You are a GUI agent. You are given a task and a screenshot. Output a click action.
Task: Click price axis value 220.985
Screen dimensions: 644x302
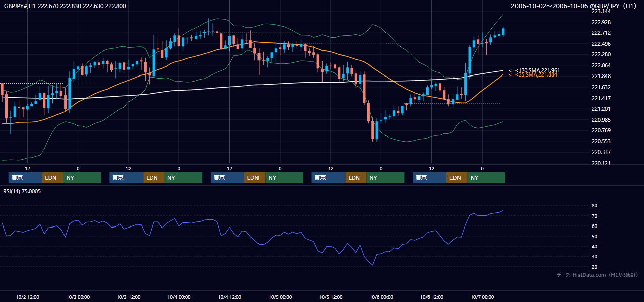tap(601, 120)
